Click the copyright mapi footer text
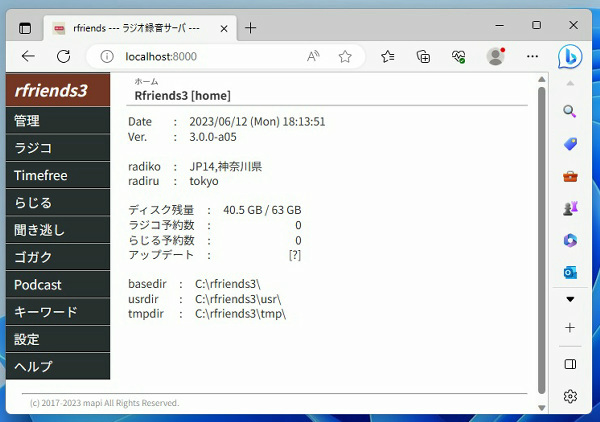The width and height of the screenshot is (600, 422). [104, 403]
